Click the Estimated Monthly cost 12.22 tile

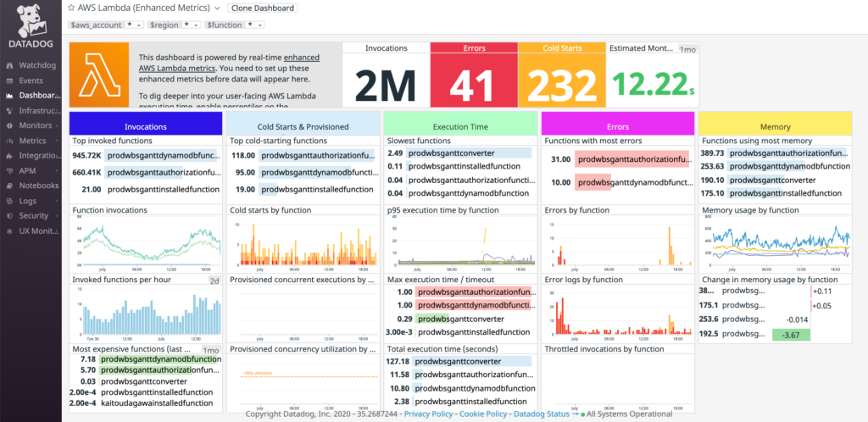coord(653,75)
